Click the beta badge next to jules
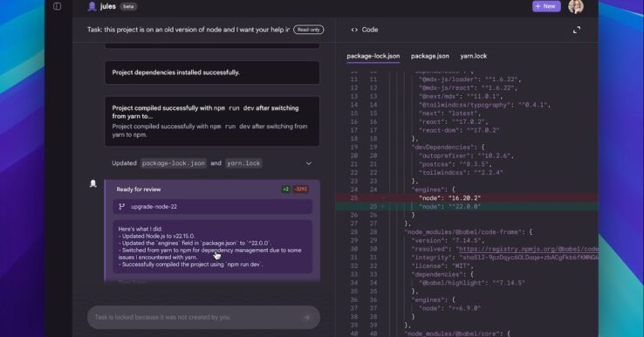Viewport: 644px width, 337px height. (128, 7)
